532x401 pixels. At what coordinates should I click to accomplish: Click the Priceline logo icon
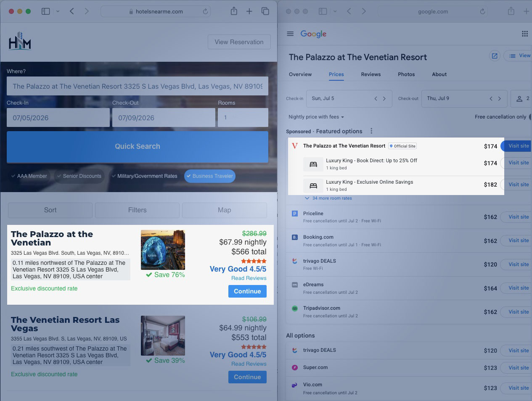(x=295, y=214)
